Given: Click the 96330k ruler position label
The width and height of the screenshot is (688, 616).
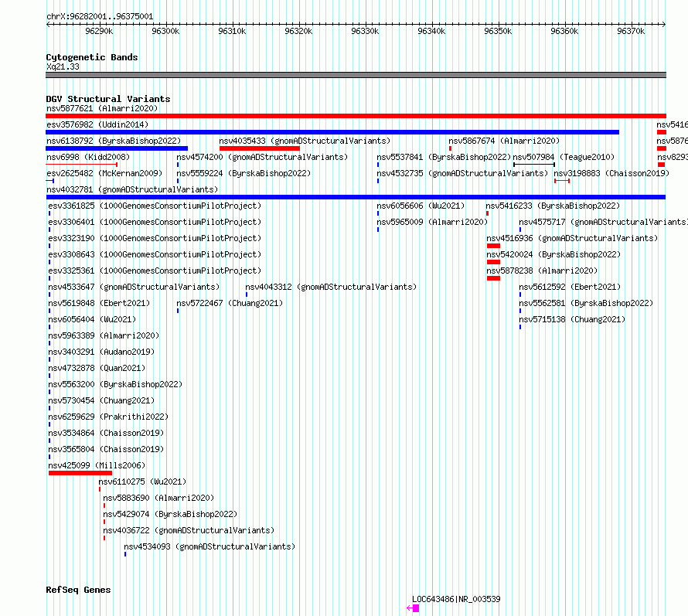Looking at the screenshot, I should click(x=365, y=31).
